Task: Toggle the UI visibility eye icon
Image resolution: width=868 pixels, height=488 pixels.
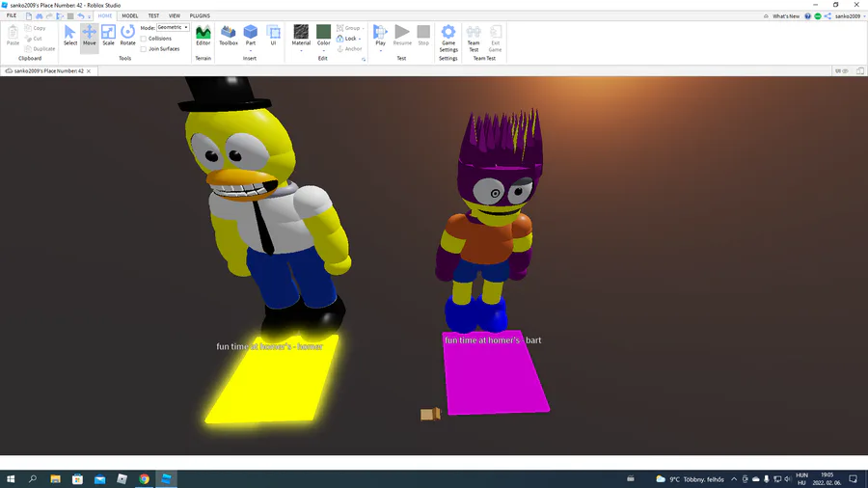Action: [x=841, y=70]
